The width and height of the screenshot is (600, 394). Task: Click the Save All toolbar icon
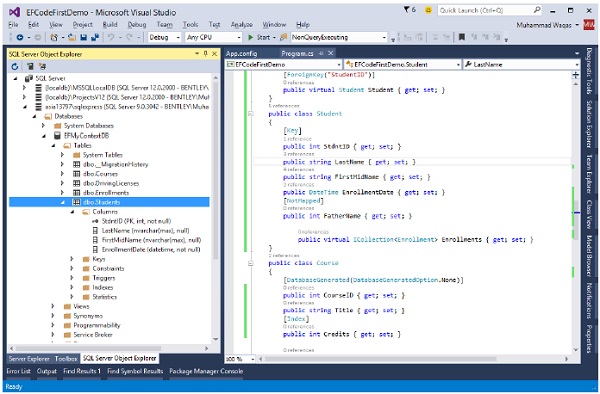(x=95, y=37)
